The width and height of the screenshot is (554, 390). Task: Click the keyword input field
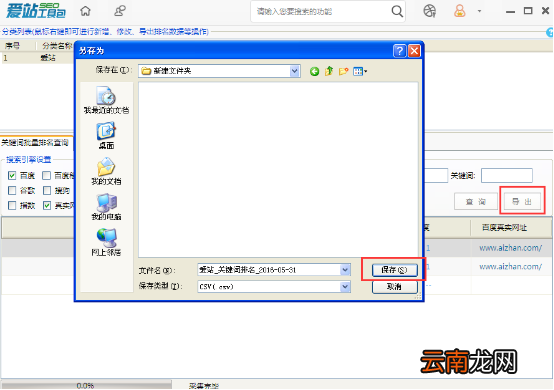click(x=507, y=175)
